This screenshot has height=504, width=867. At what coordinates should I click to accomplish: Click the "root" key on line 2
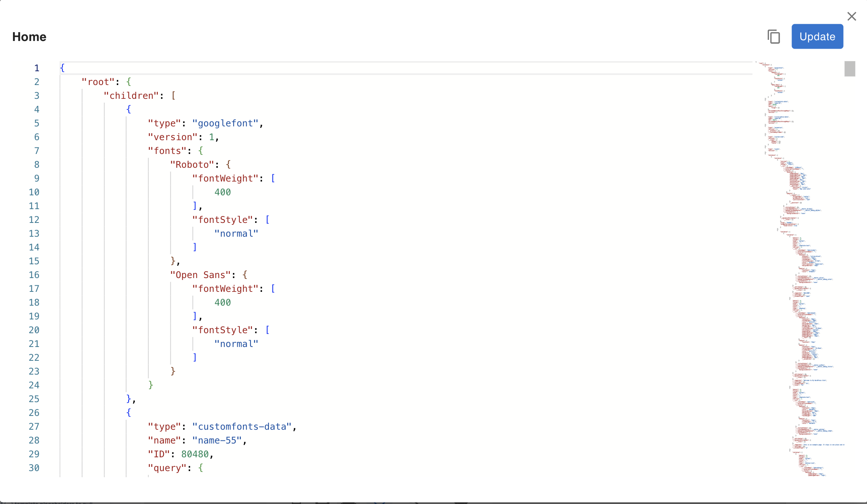click(x=98, y=82)
